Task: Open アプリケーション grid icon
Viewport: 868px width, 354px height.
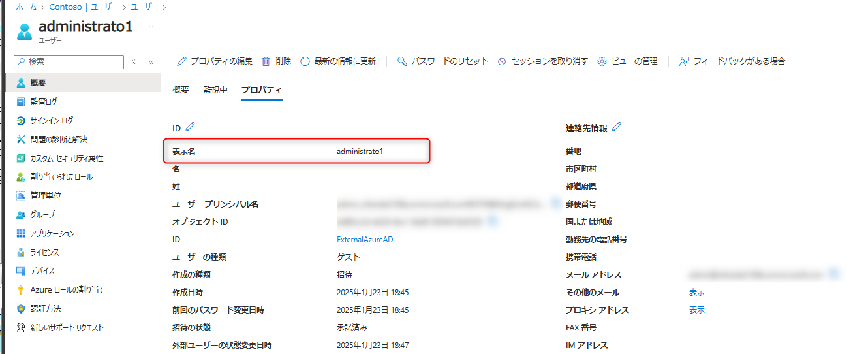Action: [x=21, y=234]
